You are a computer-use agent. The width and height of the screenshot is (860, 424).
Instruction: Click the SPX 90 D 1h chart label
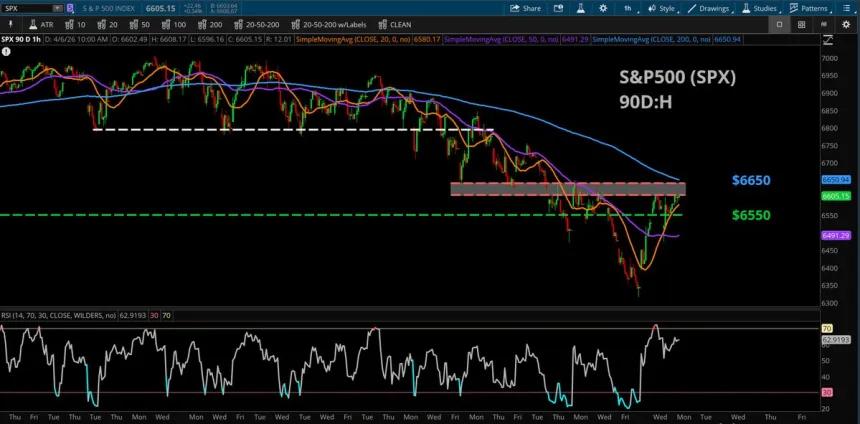pos(21,39)
